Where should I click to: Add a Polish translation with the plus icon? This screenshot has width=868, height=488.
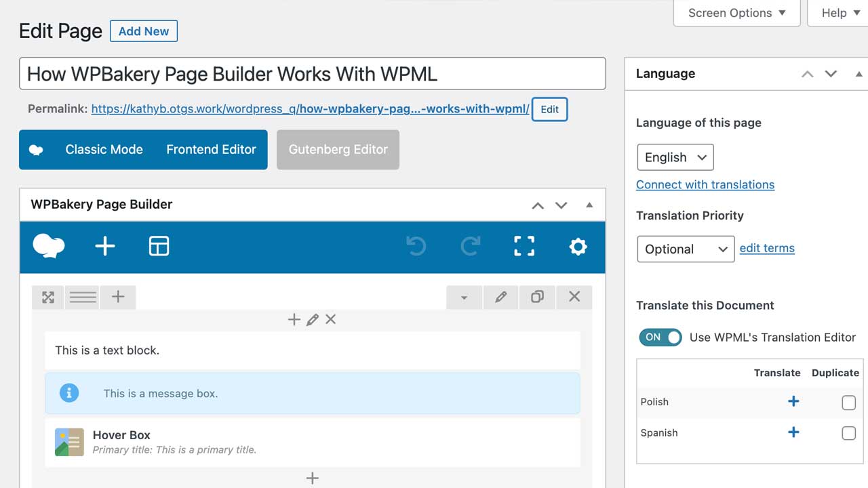click(x=793, y=401)
